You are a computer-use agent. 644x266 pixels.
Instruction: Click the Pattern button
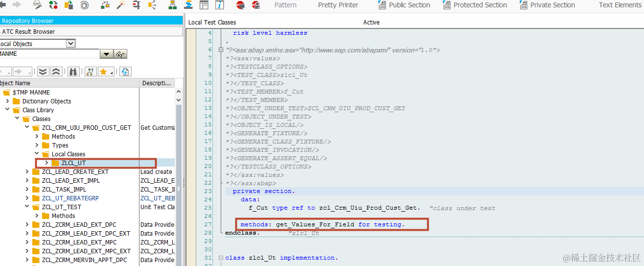(285, 5)
